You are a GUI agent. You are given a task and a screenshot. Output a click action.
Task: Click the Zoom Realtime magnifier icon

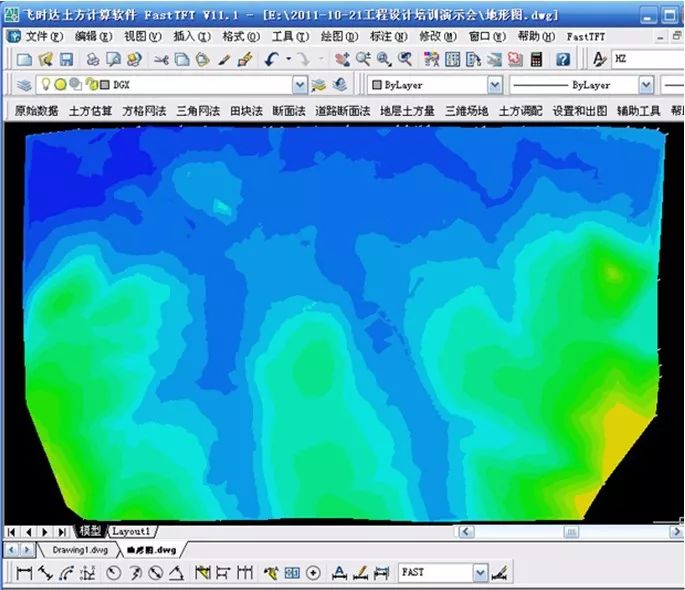click(363, 59)
